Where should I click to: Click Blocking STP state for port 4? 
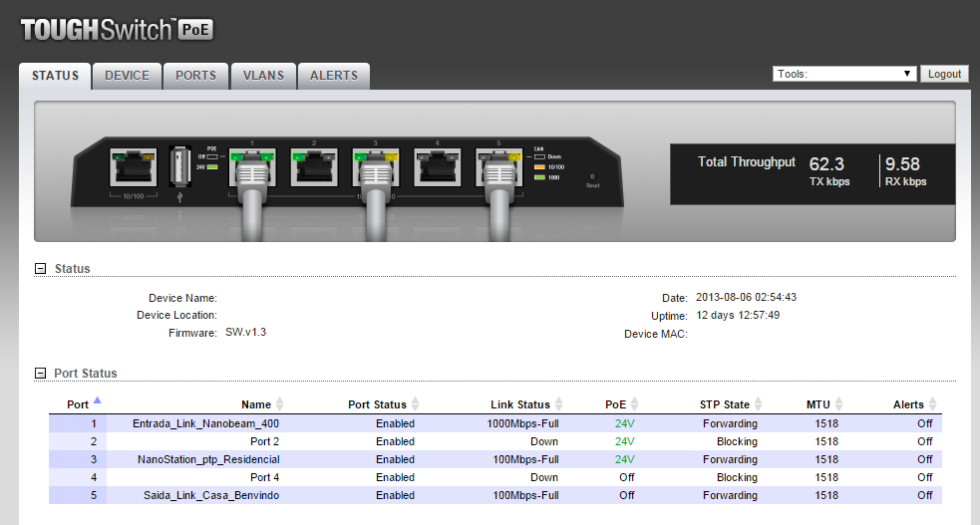pos(737,477)
